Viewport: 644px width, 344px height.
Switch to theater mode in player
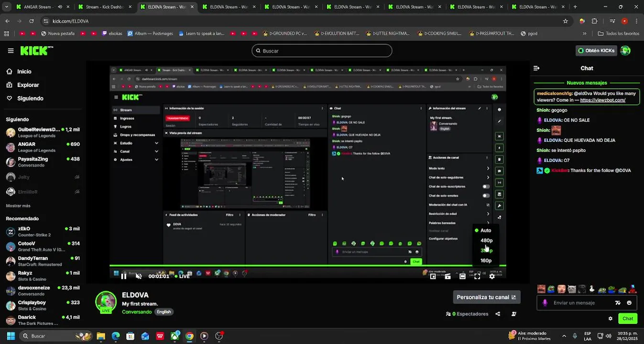(462, 276)
